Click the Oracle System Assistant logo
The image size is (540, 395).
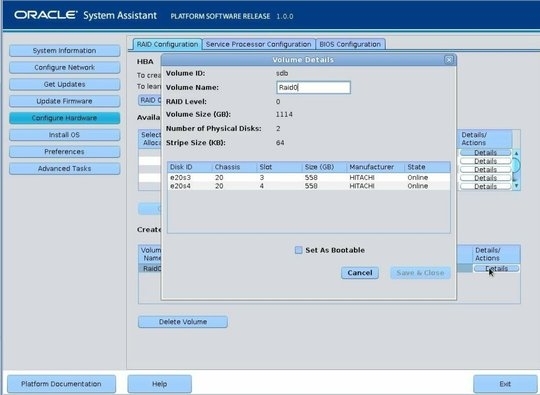tap(85, 15)
